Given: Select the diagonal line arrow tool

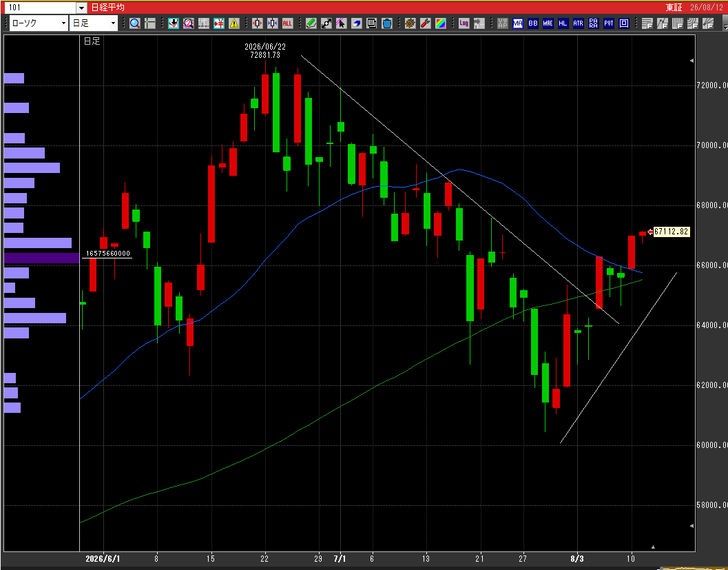Looking at the screenshot, I should (x=326, y=23).
